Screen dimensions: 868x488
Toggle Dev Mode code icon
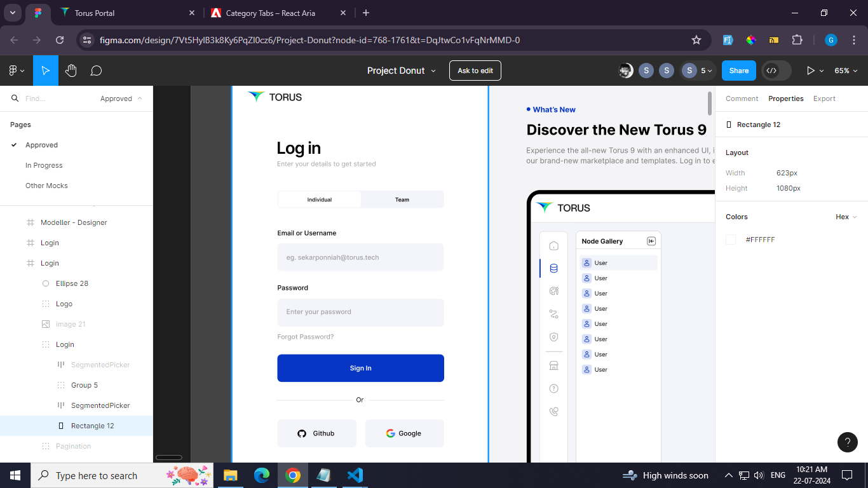click(x=771, y=71)
